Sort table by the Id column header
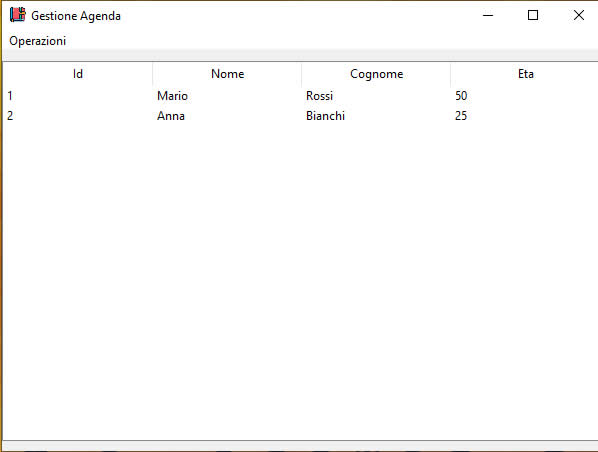Image resolution: width=598 pixels, height=452 pixels. click(78, 74)
